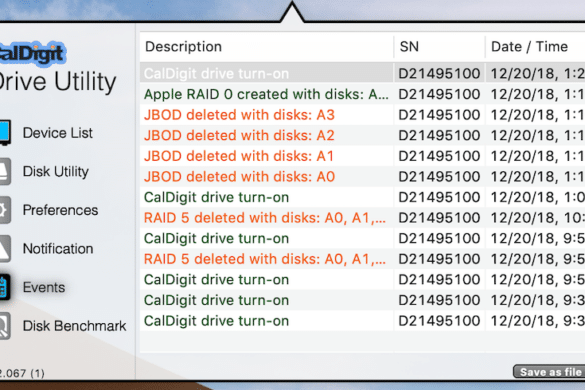Click the Notification warning icon

click(5, 249)
